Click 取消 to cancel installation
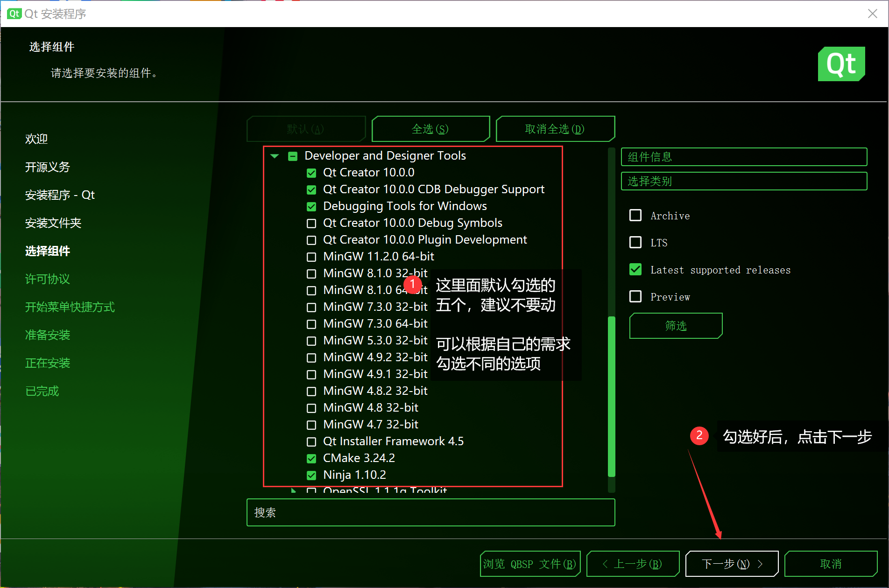 (x=831, y=564)
